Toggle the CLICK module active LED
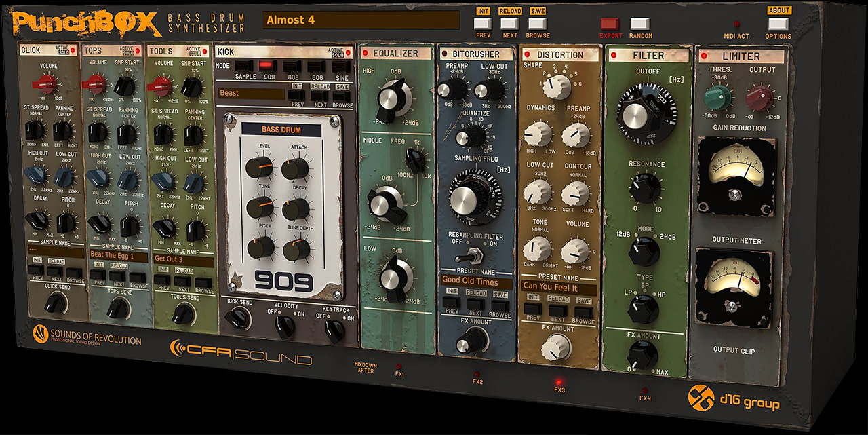This screenshot has width=868, height=435. point(73,52)
